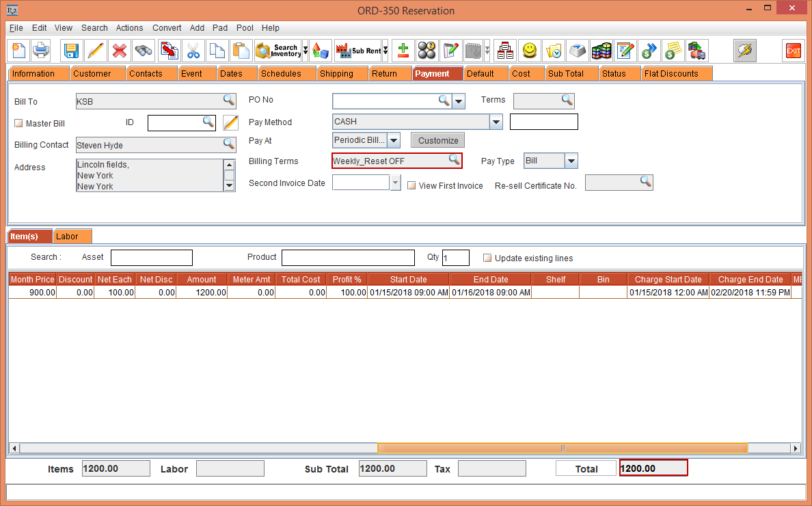The width and height of the screenshot is (812, 506).
Task: Click the Customize button
Action: click(x=438, y=141)
